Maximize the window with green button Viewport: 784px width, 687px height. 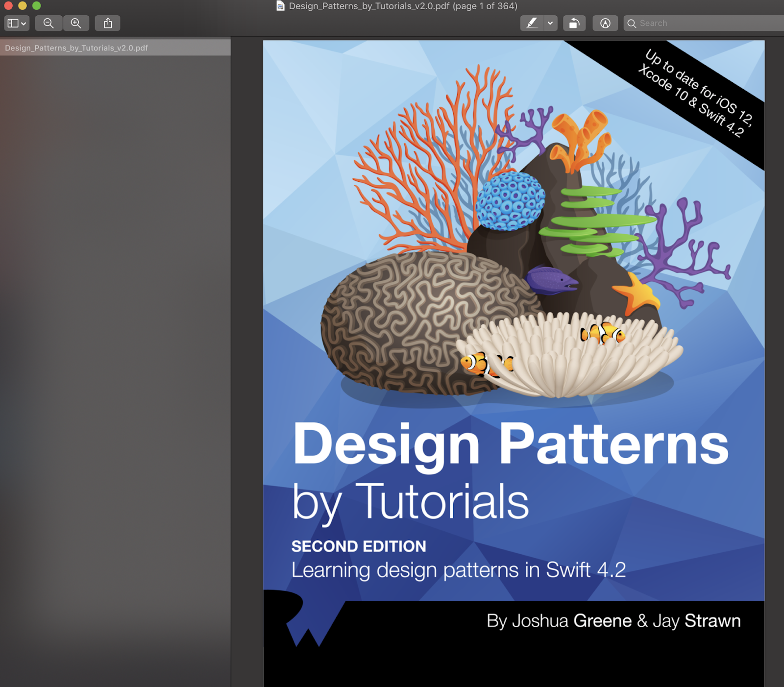(37, 6)
